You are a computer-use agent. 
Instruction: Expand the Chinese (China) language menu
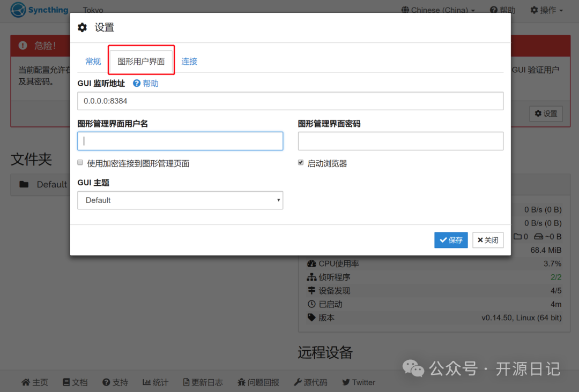pos(438,10)
